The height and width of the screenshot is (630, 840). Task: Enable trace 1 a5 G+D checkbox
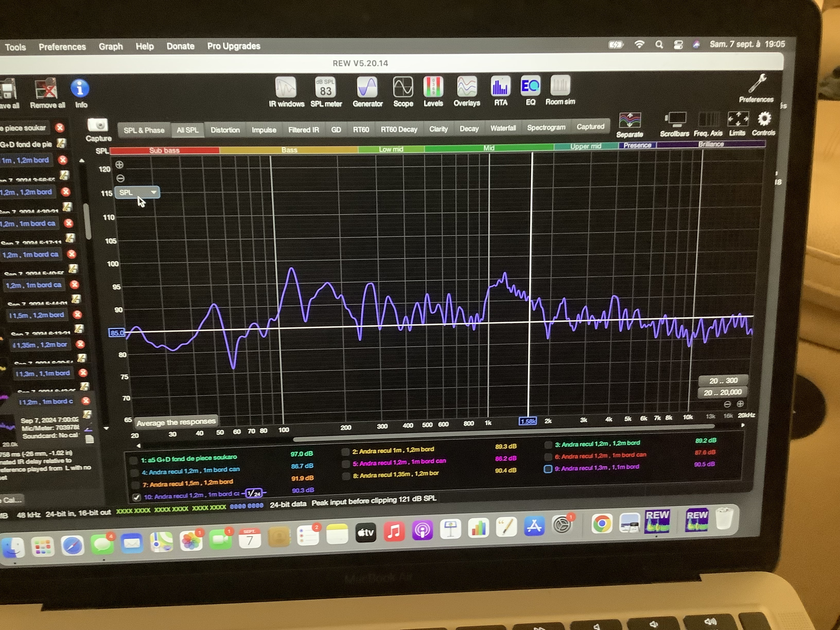point(134,461)
